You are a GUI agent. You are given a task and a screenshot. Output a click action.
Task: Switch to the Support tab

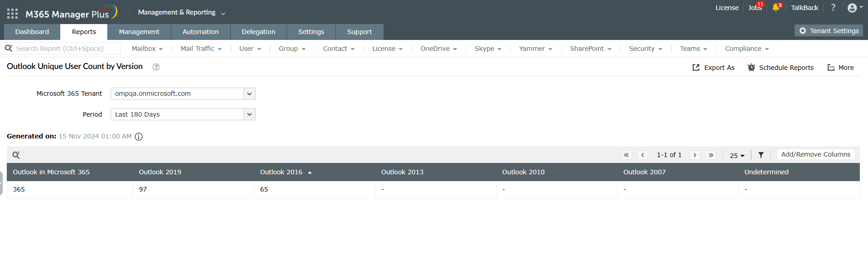click(359, 32)
